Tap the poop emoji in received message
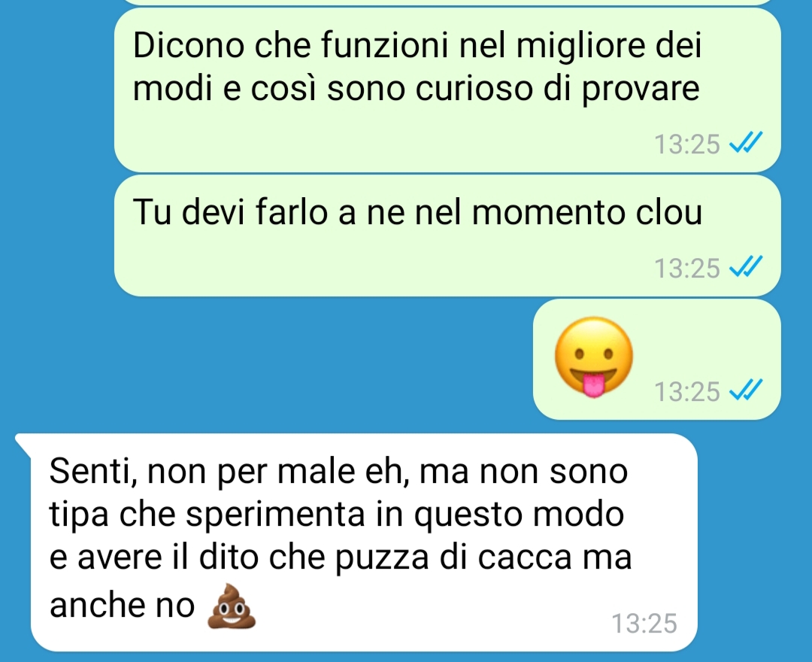 point(232,606)
